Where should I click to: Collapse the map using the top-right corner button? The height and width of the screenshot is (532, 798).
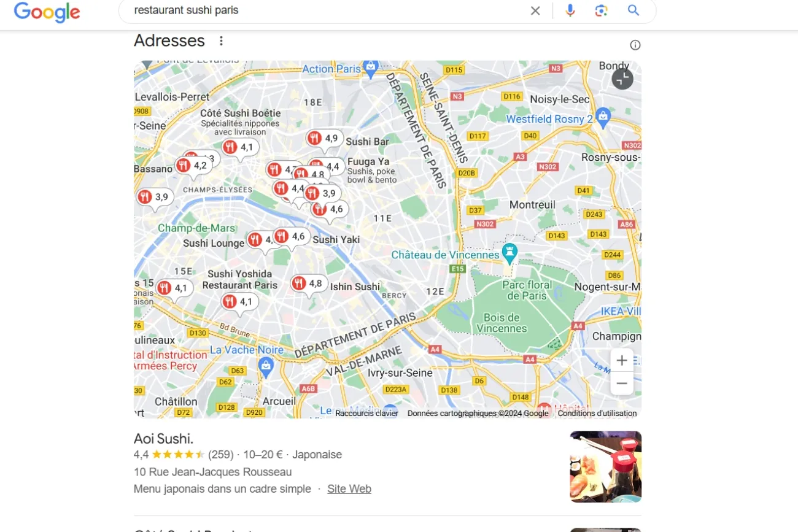622,79
